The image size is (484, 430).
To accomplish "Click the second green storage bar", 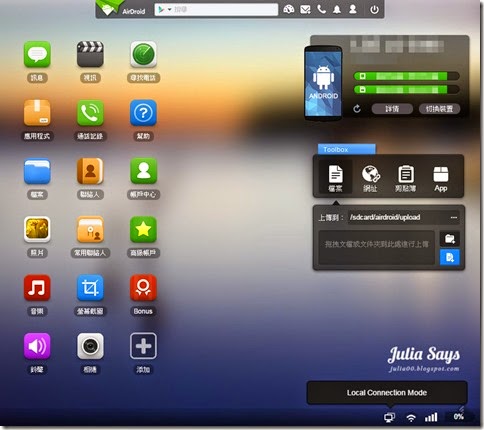I will 406,90.
